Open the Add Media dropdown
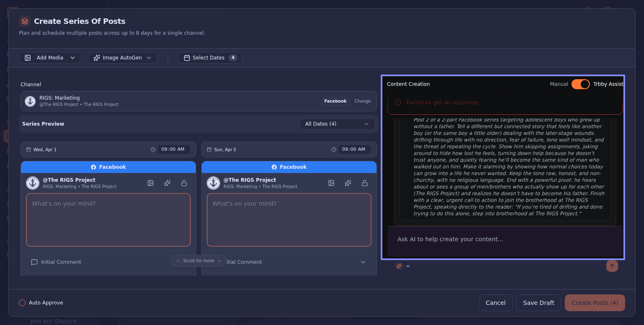This screenshot has width=644, height=325. click(50, 58)
